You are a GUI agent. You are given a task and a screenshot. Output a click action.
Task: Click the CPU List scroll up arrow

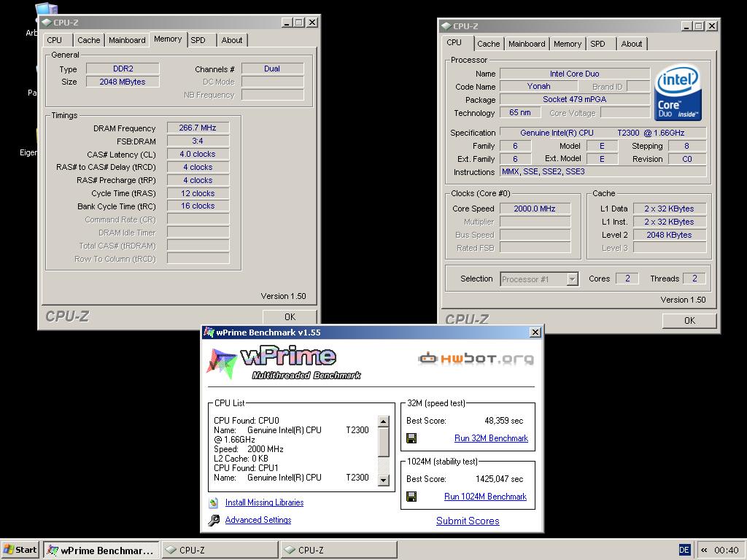384,421
